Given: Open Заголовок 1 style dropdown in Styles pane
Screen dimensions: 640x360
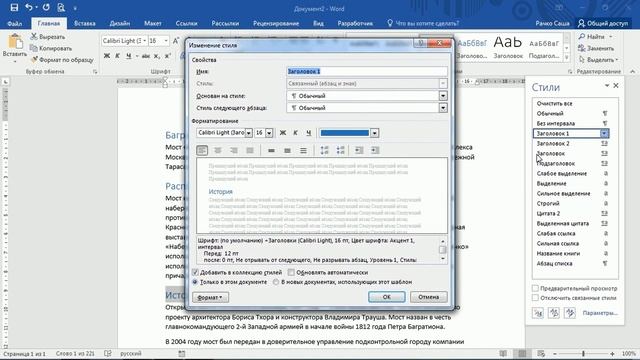Looking at the screenshot, I should 604,133.
